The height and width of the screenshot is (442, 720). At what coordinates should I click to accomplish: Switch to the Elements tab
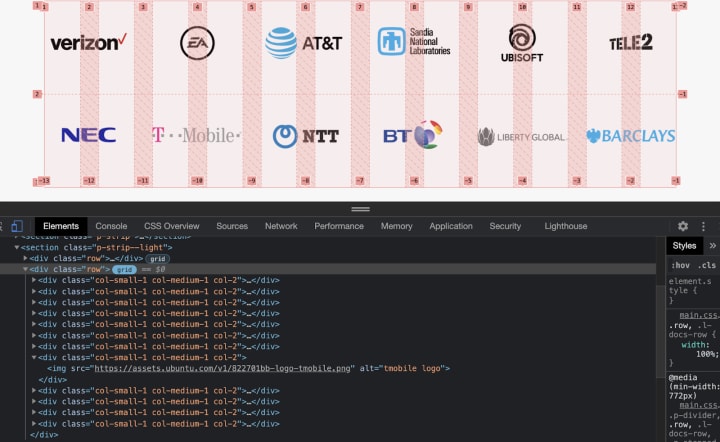pos(61,226)
